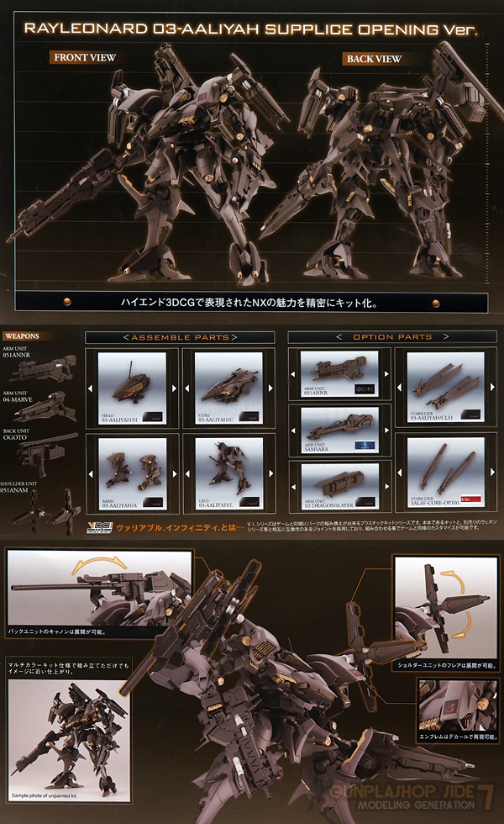
Task: Click left arrow of option 051ANNR panel
Action: (293, 374)
